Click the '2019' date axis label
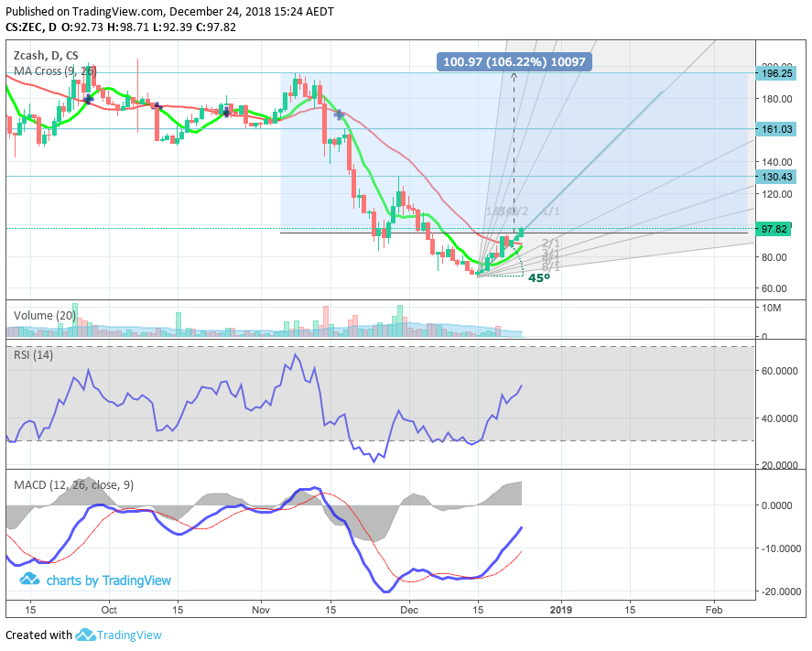Image resolution: width=812 pixels, height=651 pixels. [561, 610]
